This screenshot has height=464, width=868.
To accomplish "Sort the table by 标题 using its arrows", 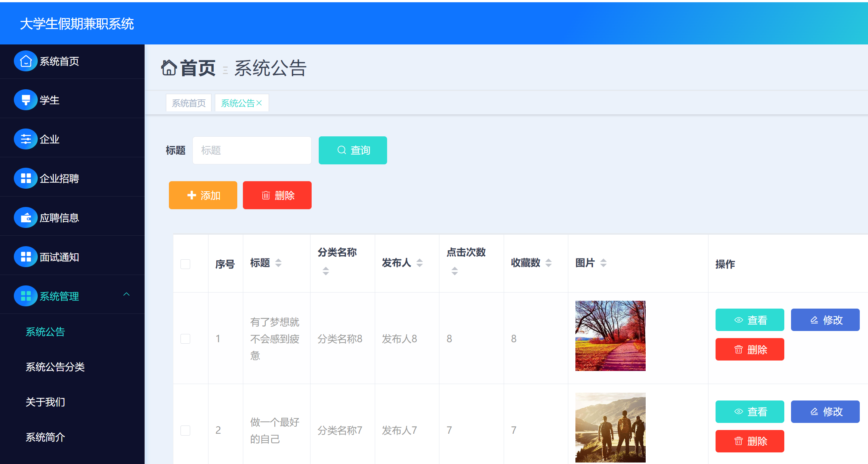I will pyautogui.click(x=278, y=263).
